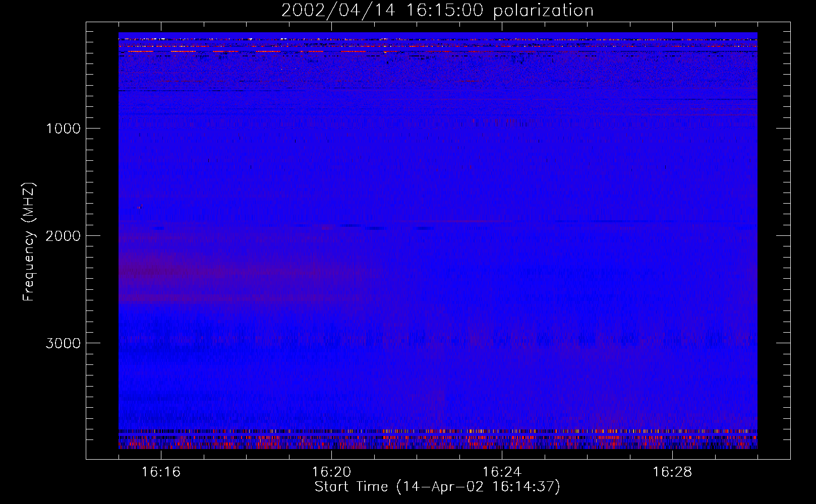Viewport: 816px width, 504px height.
Task: Click the 16:20 time axis label
Action: 331,472
